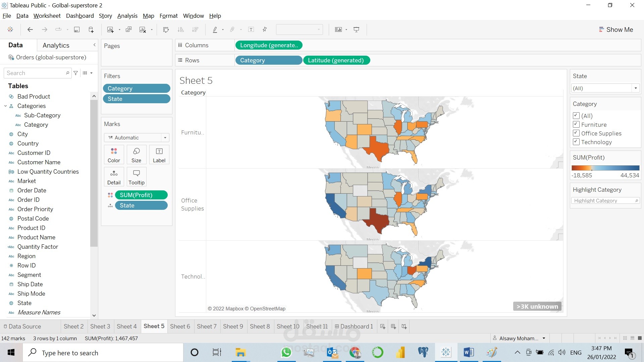Click the Presentation Mode toolbar icon
The width and height of the screenshot is (644, 362).
pos(356,30)
